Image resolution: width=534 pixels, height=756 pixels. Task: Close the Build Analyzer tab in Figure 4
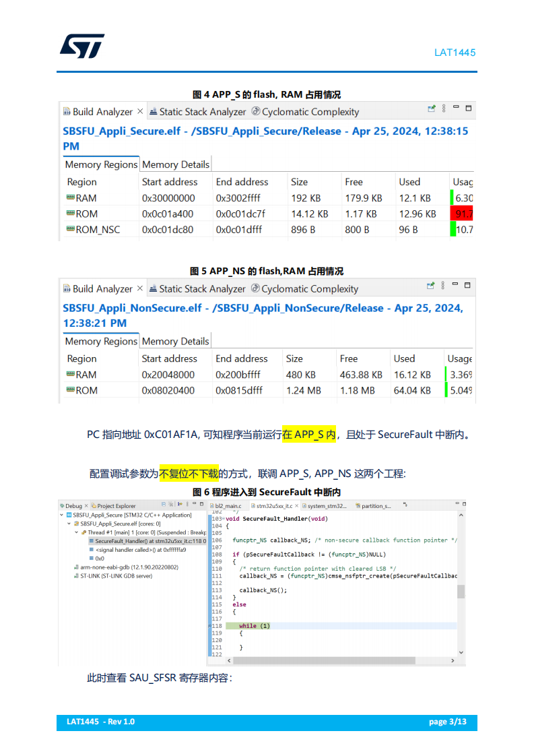(x=140, y=111)
